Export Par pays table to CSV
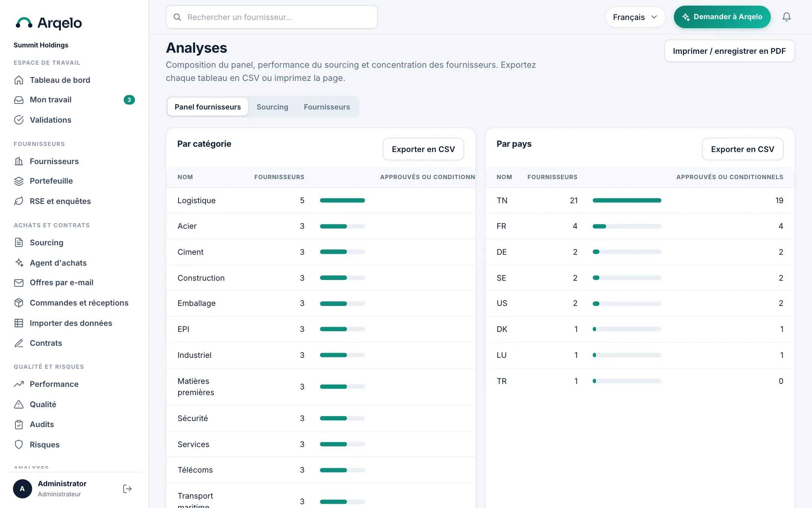Viewport: 812px width, 508px height. tap(742, 149)
